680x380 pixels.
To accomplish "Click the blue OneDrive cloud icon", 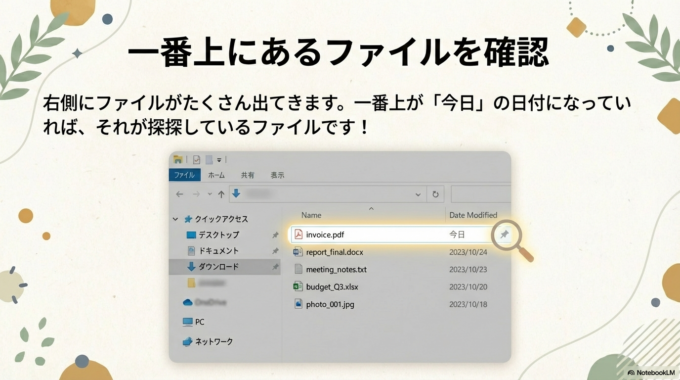I will pyautogui.click(x=188, y=302).
